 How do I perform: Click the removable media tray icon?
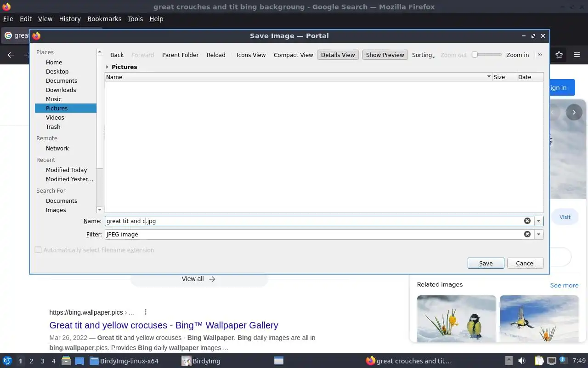pyautogui.click(x=509, y=361)
